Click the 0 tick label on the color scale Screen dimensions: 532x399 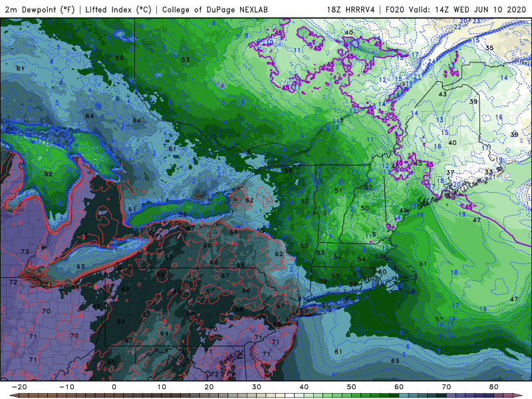point(114,387)
